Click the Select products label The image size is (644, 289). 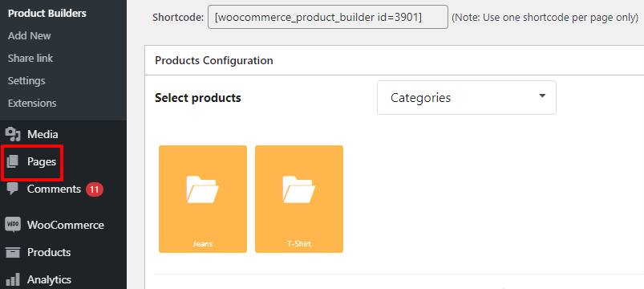[198, 98]
